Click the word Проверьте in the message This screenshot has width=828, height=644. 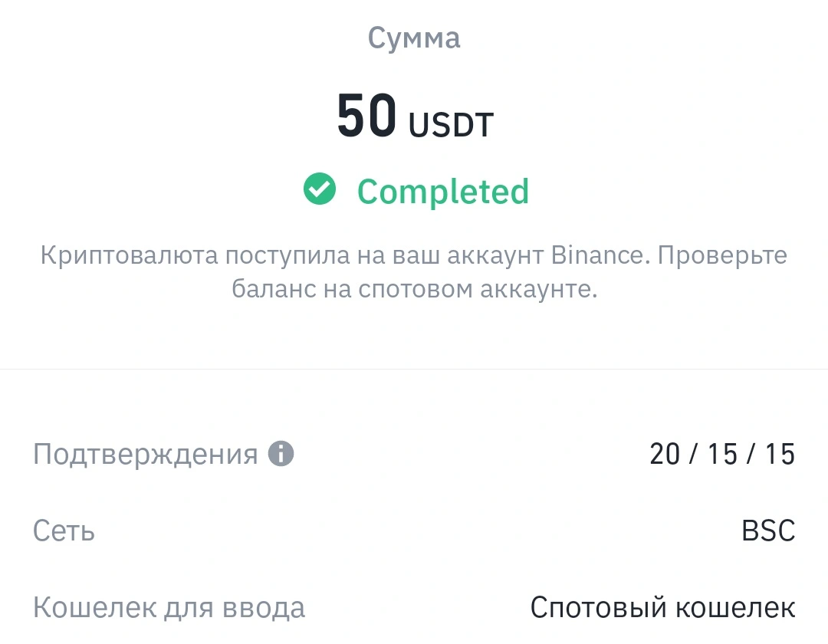point(722,256)
